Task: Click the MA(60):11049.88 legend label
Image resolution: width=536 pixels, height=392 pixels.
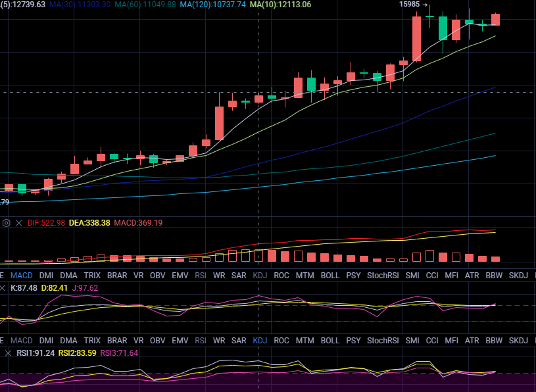Action: point(145,5)
